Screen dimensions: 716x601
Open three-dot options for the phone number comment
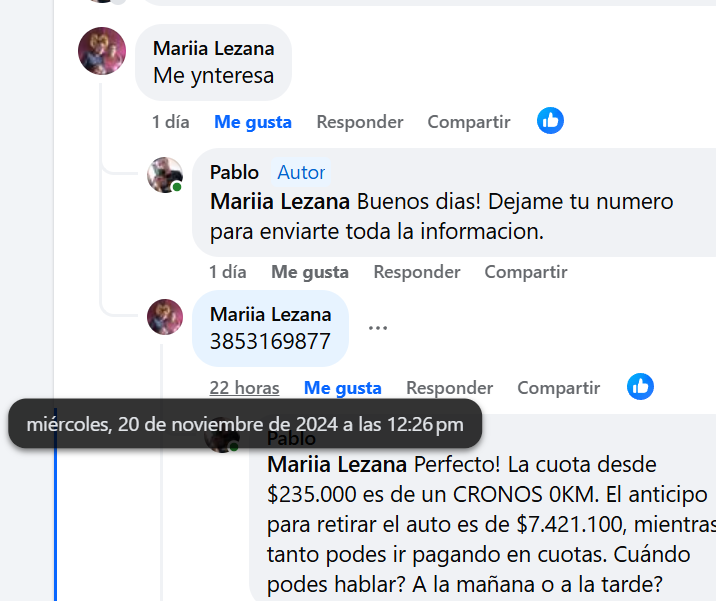click(x=377, y=328)
